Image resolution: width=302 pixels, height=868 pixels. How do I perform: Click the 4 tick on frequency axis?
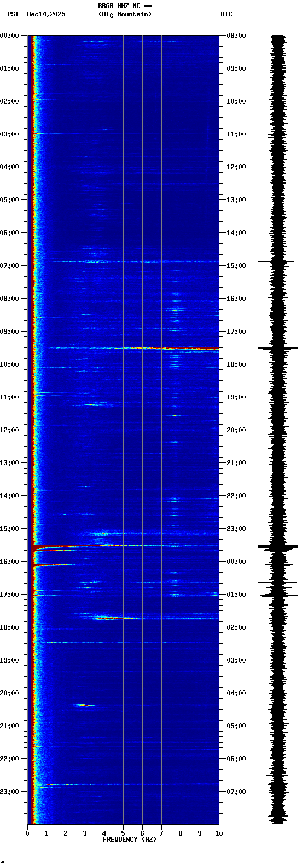(x=104, y=833)
